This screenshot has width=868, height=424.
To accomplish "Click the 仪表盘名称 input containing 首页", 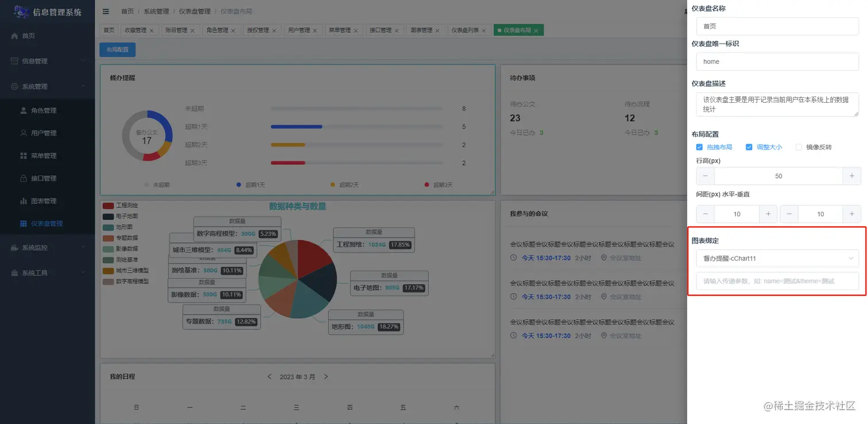I will pyautogui.click(x=777, y=26).
